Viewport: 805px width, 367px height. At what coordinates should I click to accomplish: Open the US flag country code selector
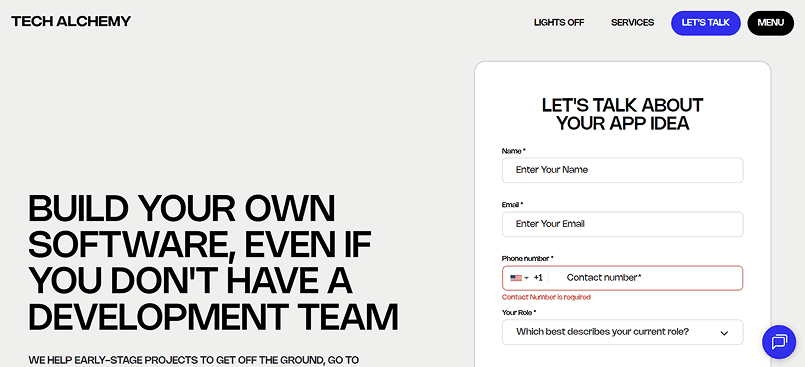519,278
